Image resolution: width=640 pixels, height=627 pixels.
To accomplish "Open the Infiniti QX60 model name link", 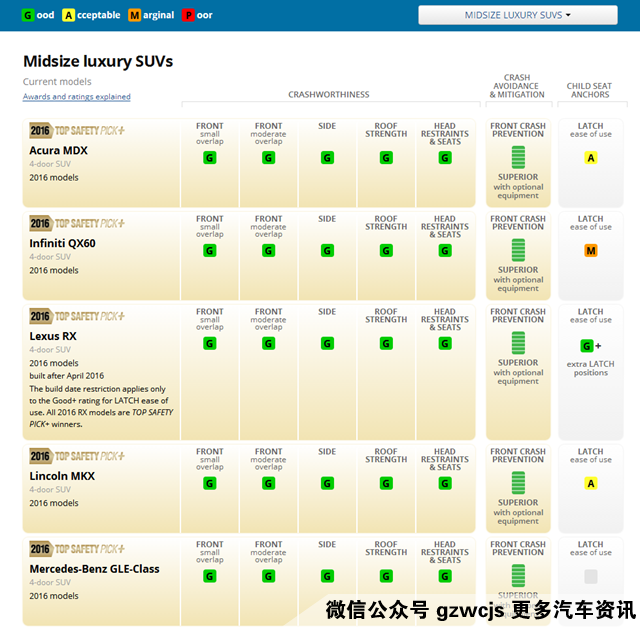I will pos(62,243).
